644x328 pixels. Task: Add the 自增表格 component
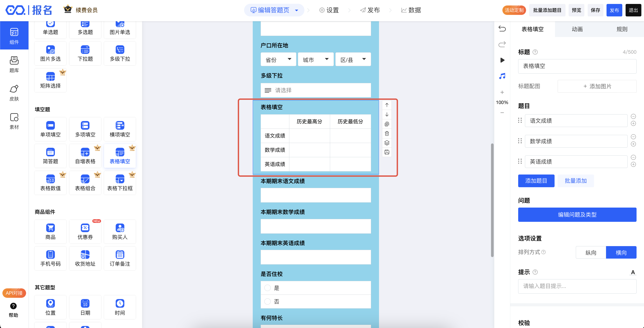coord(85,156)
